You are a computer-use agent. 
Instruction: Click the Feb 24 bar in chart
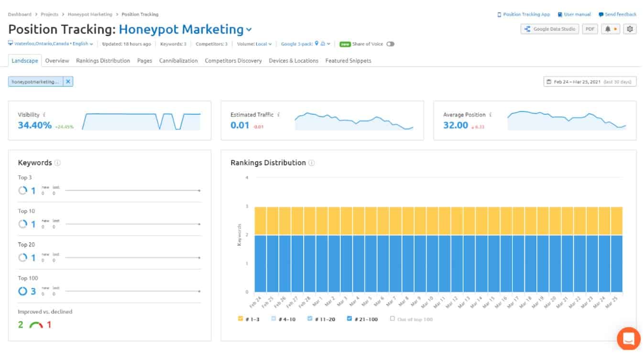coord(260,249)
